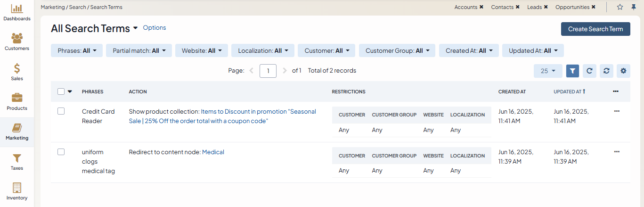Viewport: 644px width, 207px height.
Task: Open the Medical content node link
Action: pos(213,152)
